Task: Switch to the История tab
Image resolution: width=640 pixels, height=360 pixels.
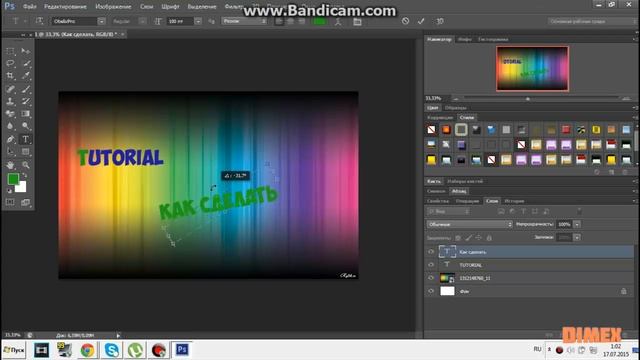Action: click(x=514, y=201)
